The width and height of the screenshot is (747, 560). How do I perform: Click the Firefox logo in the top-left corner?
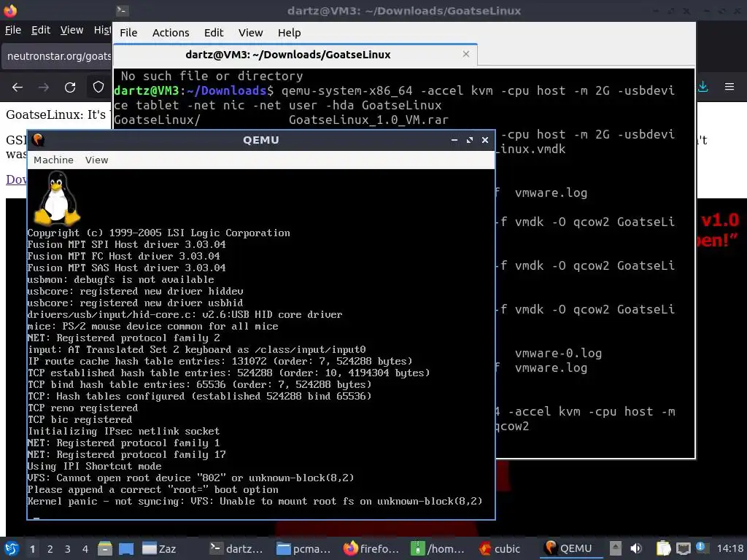(x=10, y=10)
